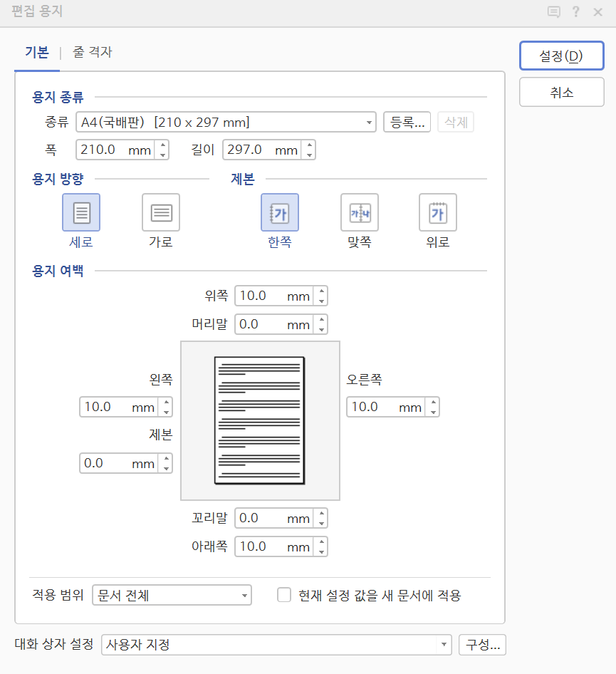
Task: Choose the 한쪽 single-sided binding icon
Action: [280, 212]
